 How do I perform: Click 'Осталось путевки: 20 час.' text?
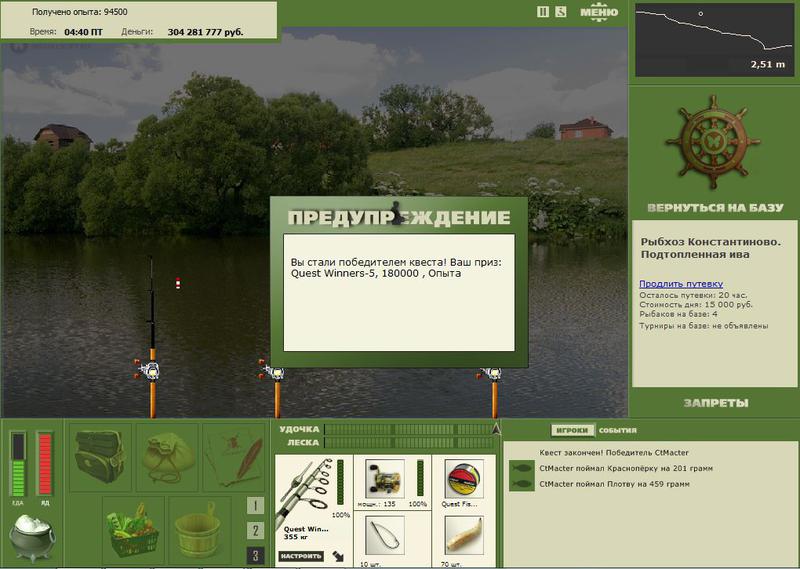point(693,295)
